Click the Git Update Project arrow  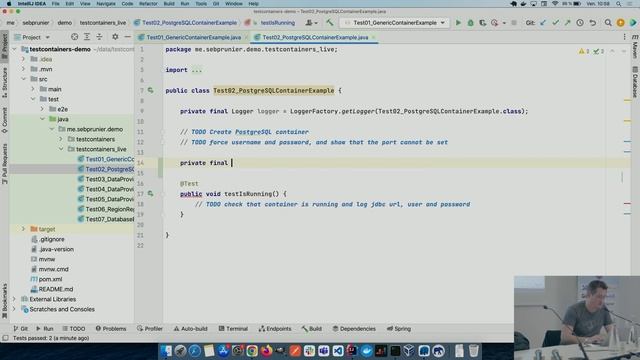coord(543,23)
